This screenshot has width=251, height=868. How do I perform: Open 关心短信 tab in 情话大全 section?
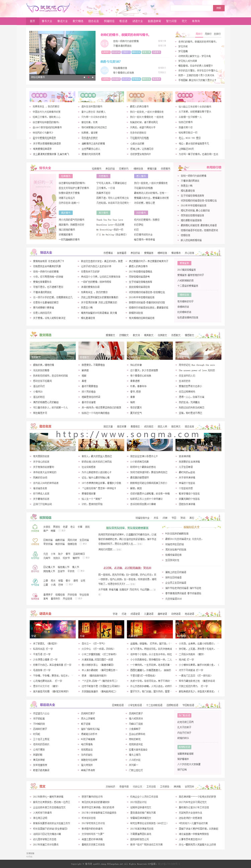click(x=189, y=253)
